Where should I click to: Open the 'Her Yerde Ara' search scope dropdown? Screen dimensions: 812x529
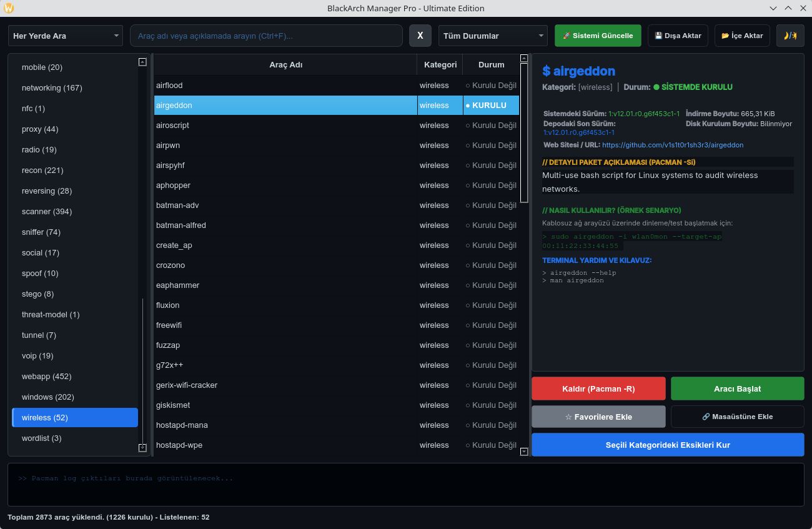[66, 36]
